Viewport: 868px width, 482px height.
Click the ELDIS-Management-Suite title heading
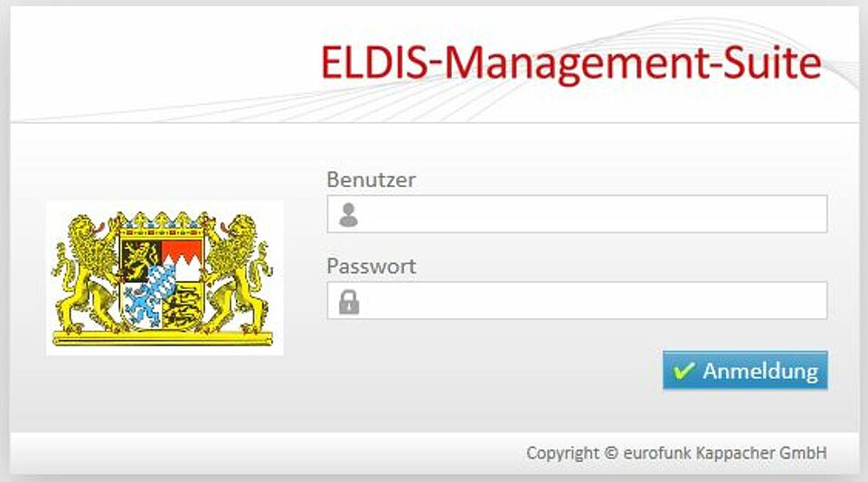coord(571,63)
